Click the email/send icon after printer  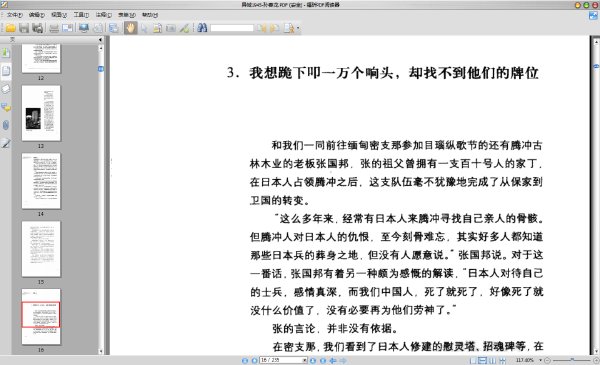pyautogui.click(x=67, y=28)
